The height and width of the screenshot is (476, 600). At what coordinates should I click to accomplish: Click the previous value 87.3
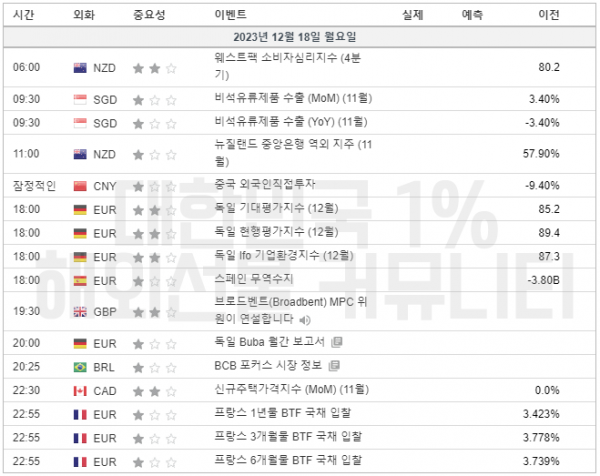(x=549, y=256)
